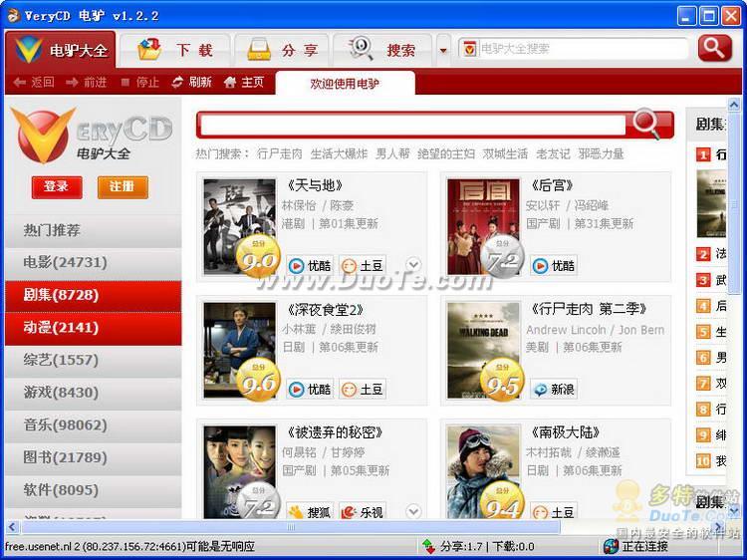Click rank 1 entry in 剧集 ranking list

tap(711, 154)
